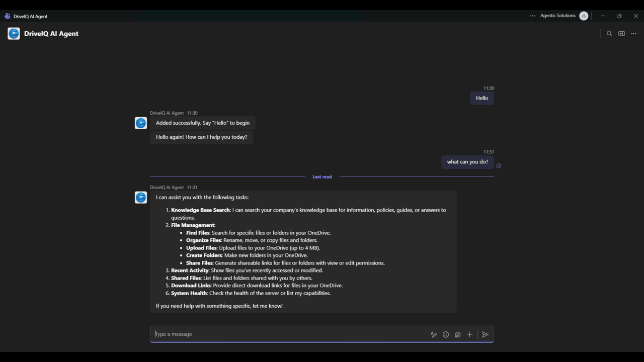644x362 pixels.
Task: Click bot avatar beside 'Added successfully' message
Action: point(141,123)
